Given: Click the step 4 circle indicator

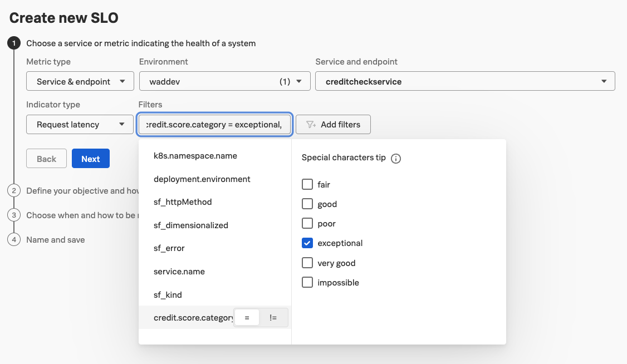Looking at the screenshot, I should click(13, 239).
